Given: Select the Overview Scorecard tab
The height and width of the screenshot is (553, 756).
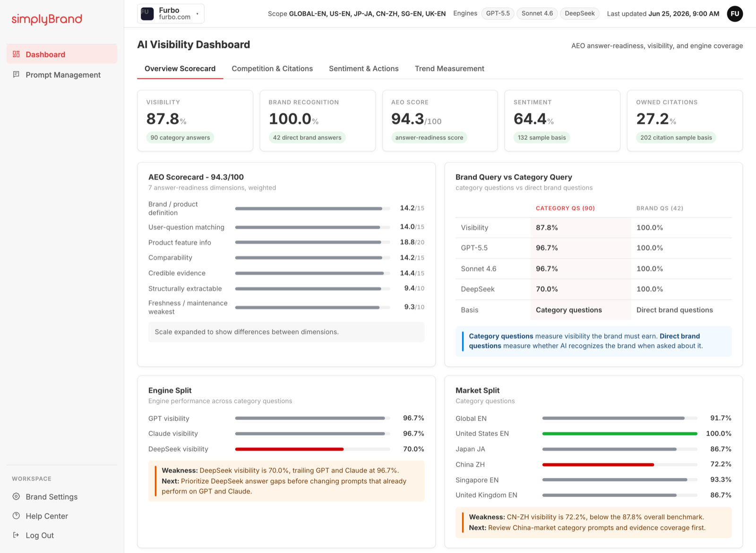Looking at the screenshot, I should [x=180, y=68].
